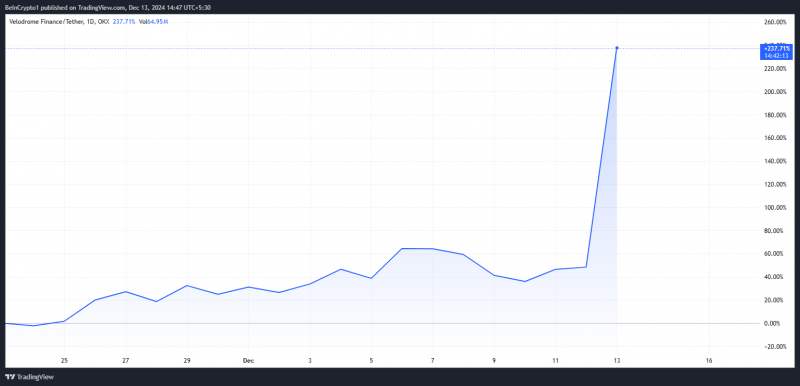Click the 260.00% axis label
800x386 pixels.
pos(776,22)
